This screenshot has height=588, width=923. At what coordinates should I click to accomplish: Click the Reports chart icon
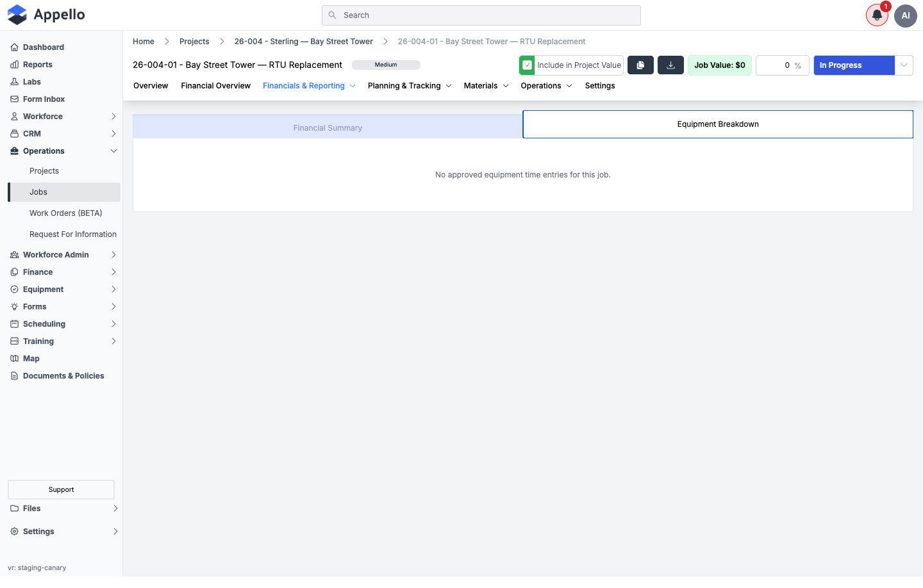click(x=14, y=65)
